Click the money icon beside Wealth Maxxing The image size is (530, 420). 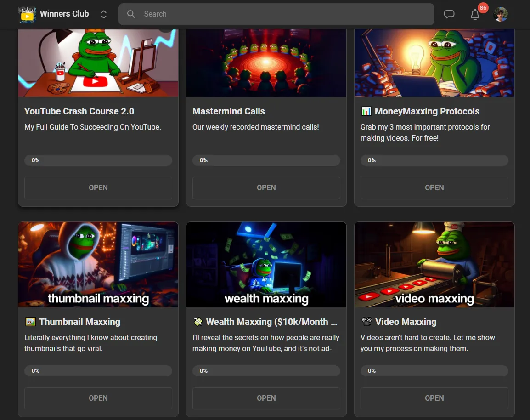click(x=198, y=322)
